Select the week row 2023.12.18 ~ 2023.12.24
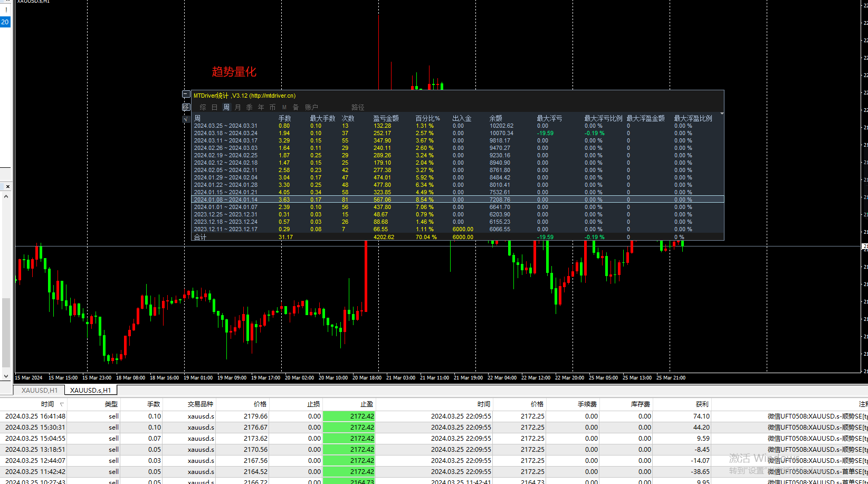The width and height of the screenshot is (868, 484). pos(457,222)
